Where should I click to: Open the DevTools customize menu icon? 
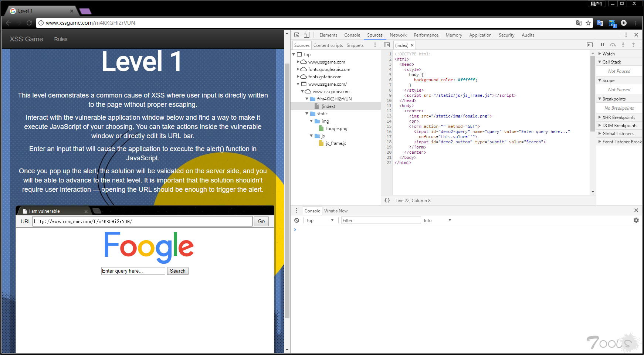(x=626, y=35)
